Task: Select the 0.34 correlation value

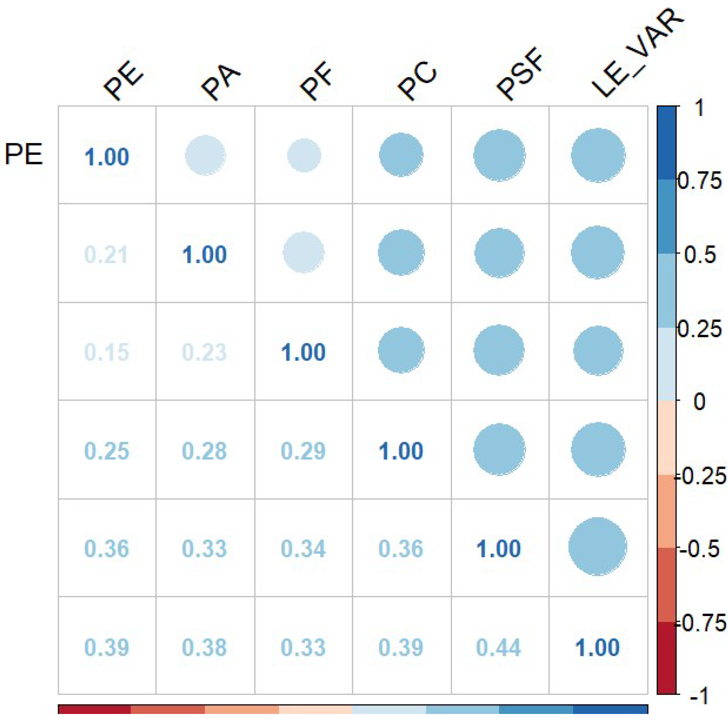Action: 303,549
